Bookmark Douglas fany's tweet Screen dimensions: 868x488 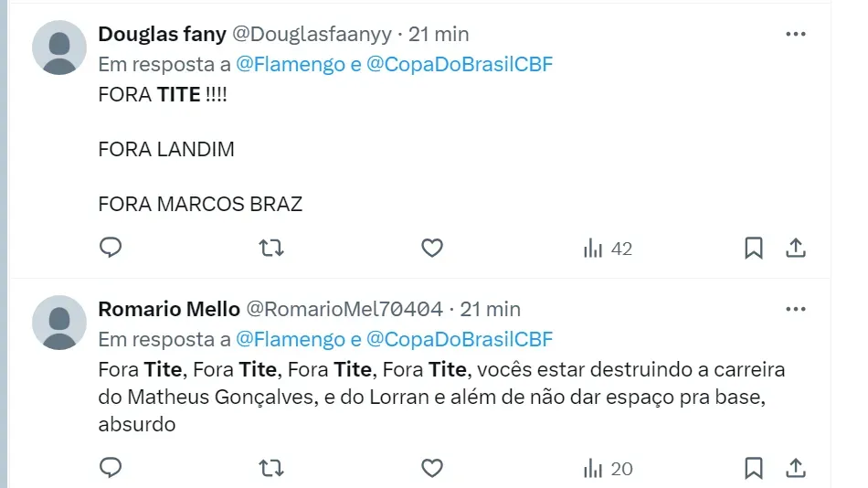click(x=754, y=248)
